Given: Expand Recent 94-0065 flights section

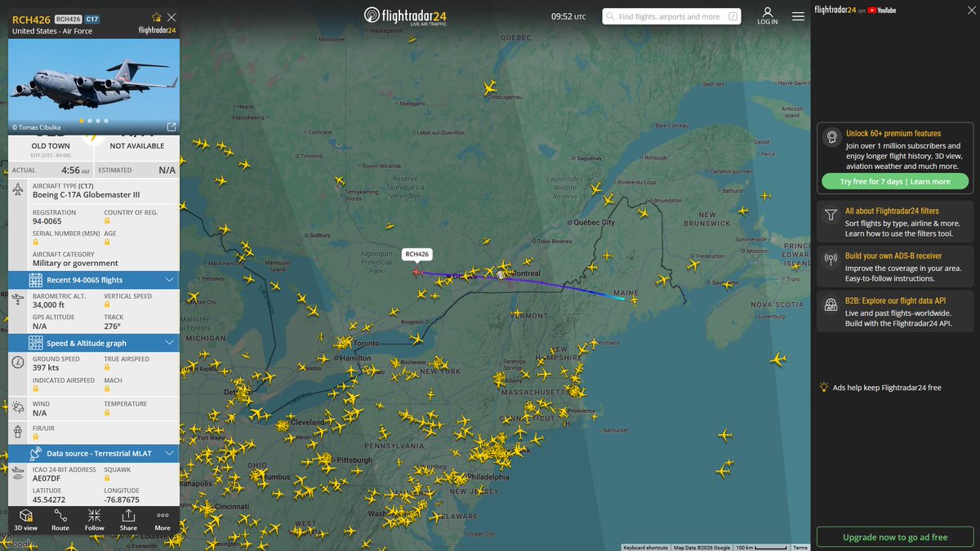Looking at the screenshot, I should tap(94, 280).
